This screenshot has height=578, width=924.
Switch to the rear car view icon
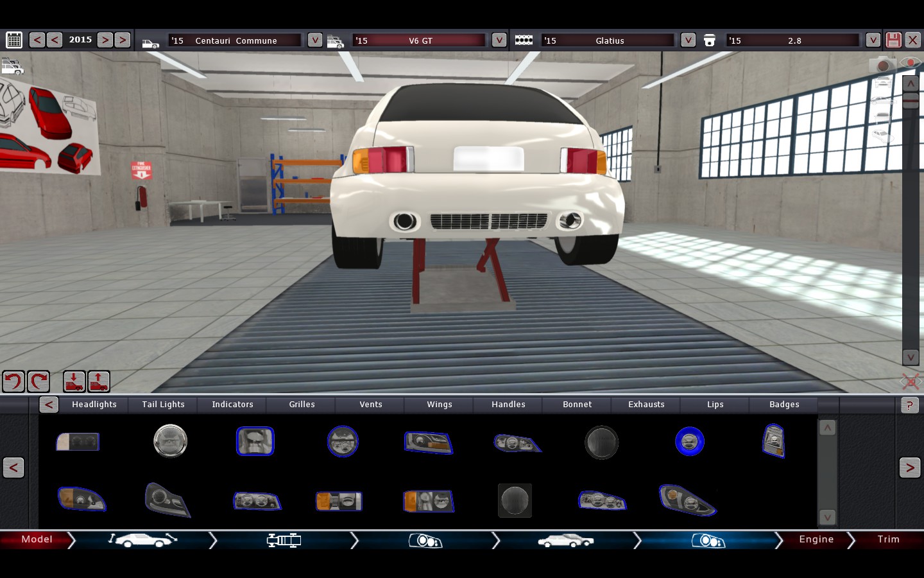pos(884,117)
